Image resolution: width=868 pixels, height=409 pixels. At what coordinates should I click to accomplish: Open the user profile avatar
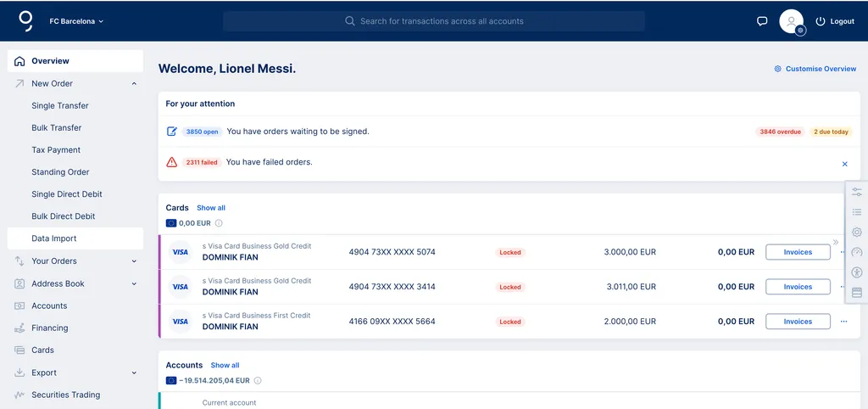pyautogui.click(x=792, y=21)
